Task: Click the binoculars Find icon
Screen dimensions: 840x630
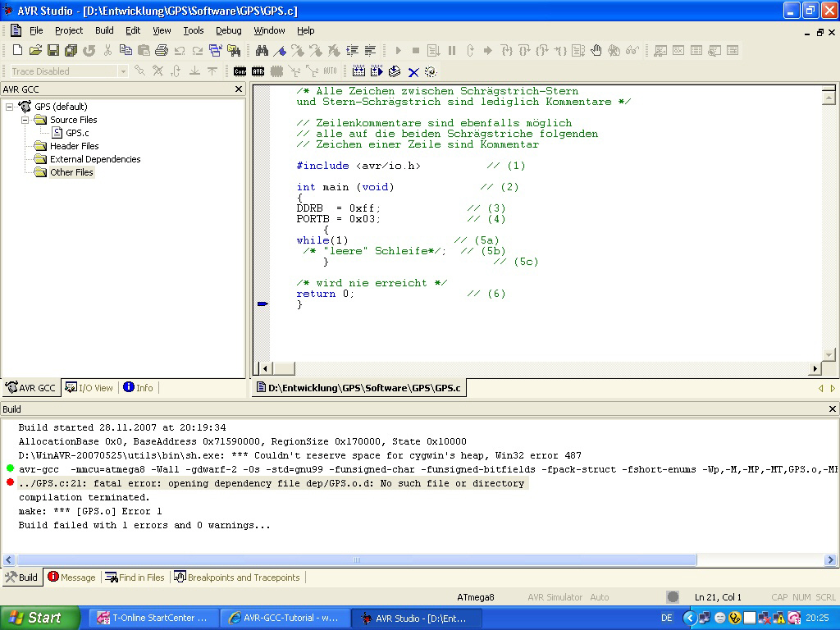Action: (x=262, y=51)
